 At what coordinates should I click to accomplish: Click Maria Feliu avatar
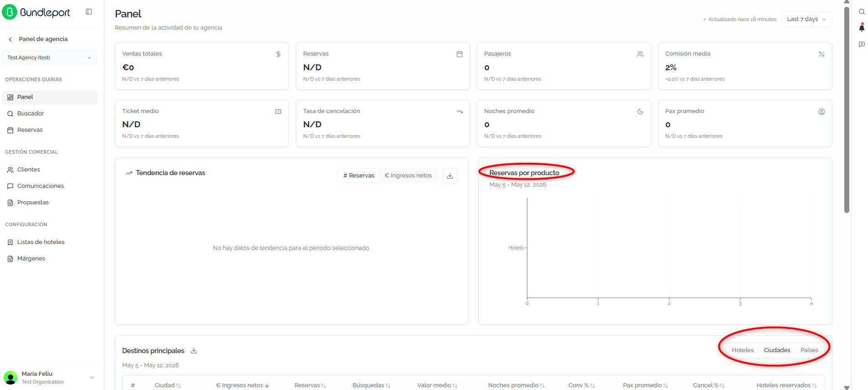click(11, 378)
